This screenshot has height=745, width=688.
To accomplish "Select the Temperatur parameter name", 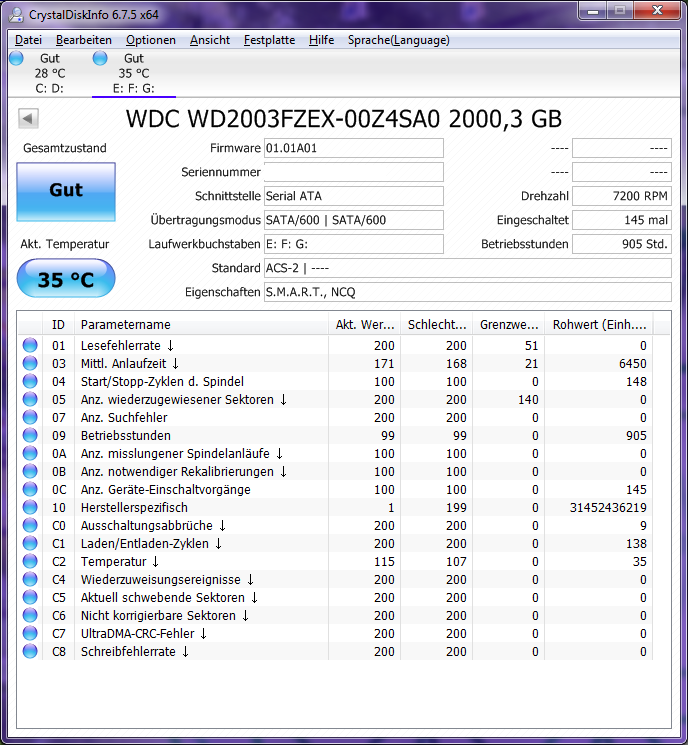I will 119,562.
